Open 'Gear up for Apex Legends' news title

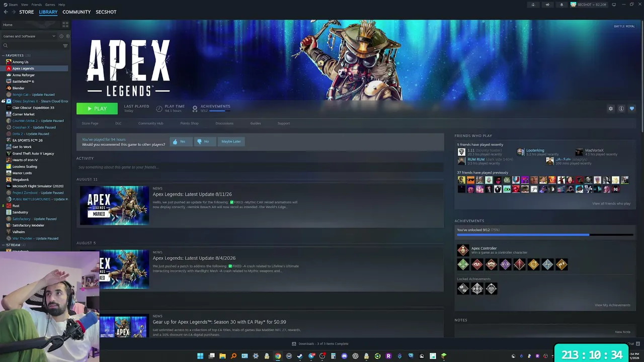[219, 322]
